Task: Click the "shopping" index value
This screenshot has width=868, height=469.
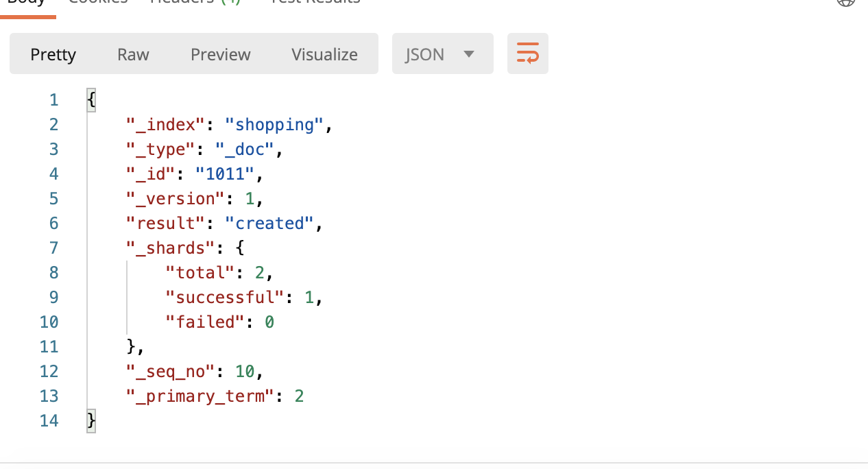Action: click(274, 125)
